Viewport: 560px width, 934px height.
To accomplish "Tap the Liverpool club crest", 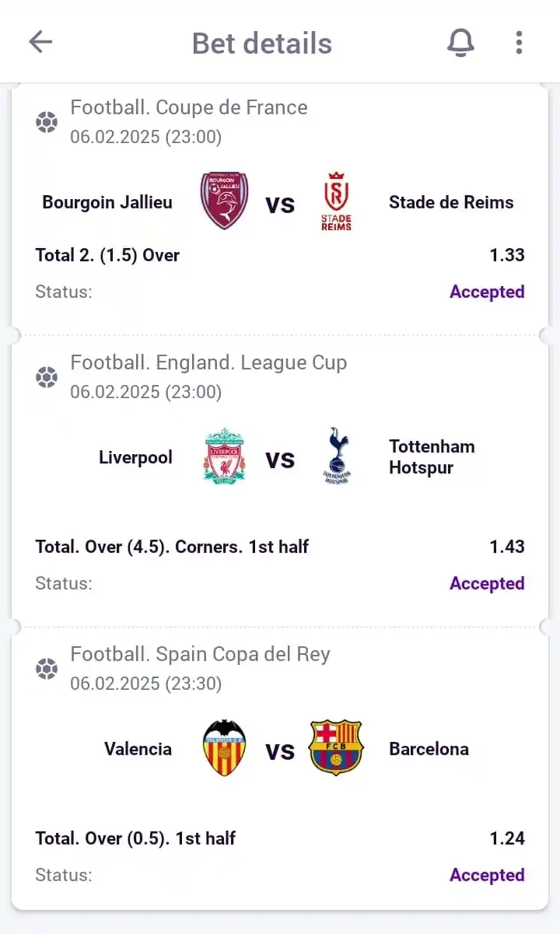I will (x=224, y=457).
